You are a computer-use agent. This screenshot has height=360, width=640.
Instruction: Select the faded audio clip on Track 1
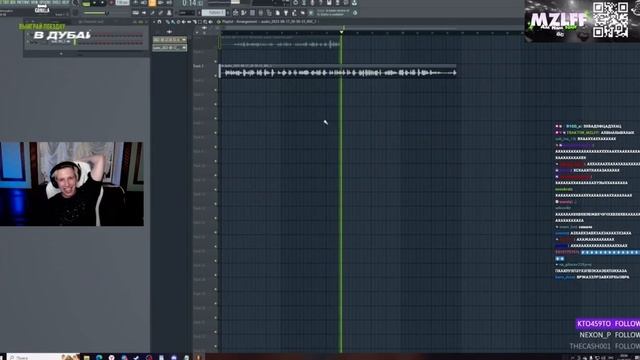pyautogui.click(x=281, y=42)
